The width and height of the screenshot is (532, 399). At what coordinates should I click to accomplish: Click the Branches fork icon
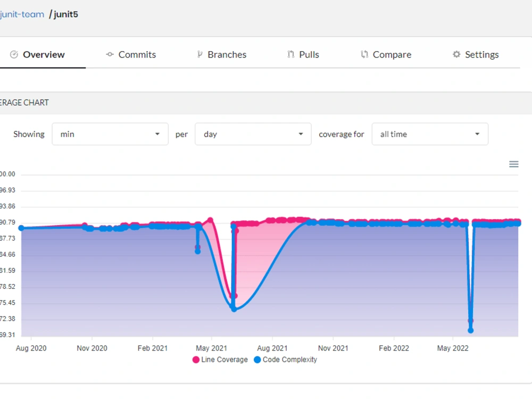[x=200, y=54]
